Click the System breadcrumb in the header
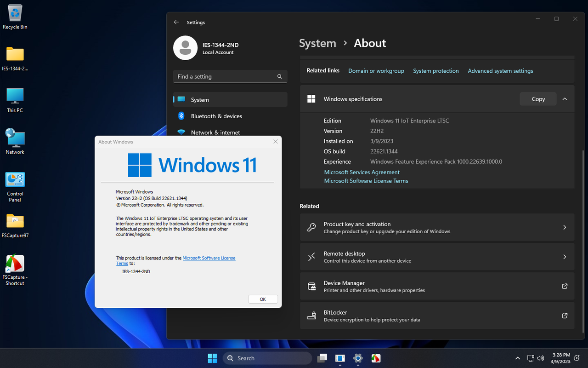588x368 pixels. [317, 43]
